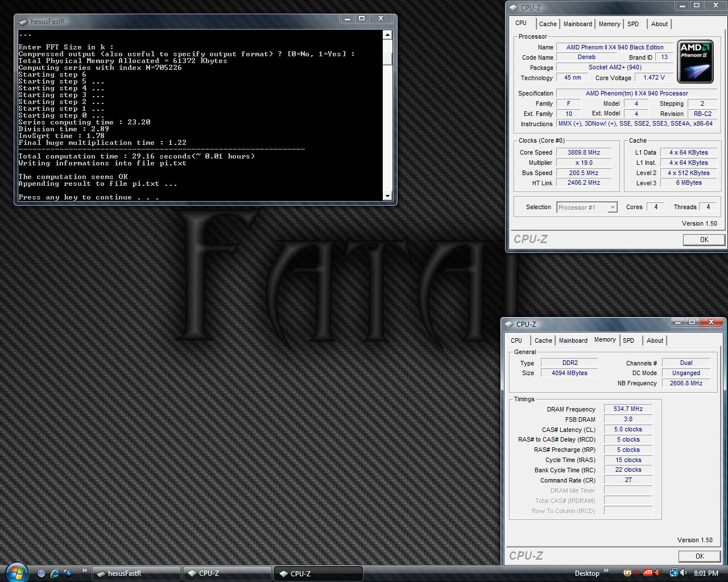728x582 pixels.
Task: Click the DRAM Frequency value 534.7 MHz
Action: (628, 409)
